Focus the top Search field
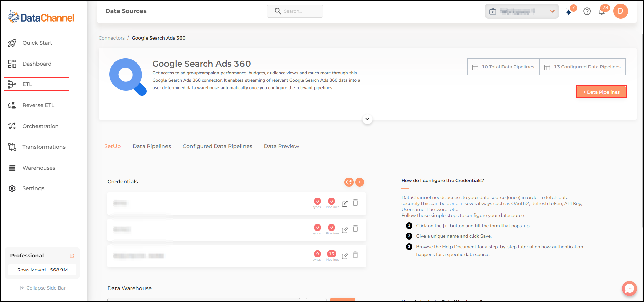Viewport: 644px width, 302px height. coord(295,11)
